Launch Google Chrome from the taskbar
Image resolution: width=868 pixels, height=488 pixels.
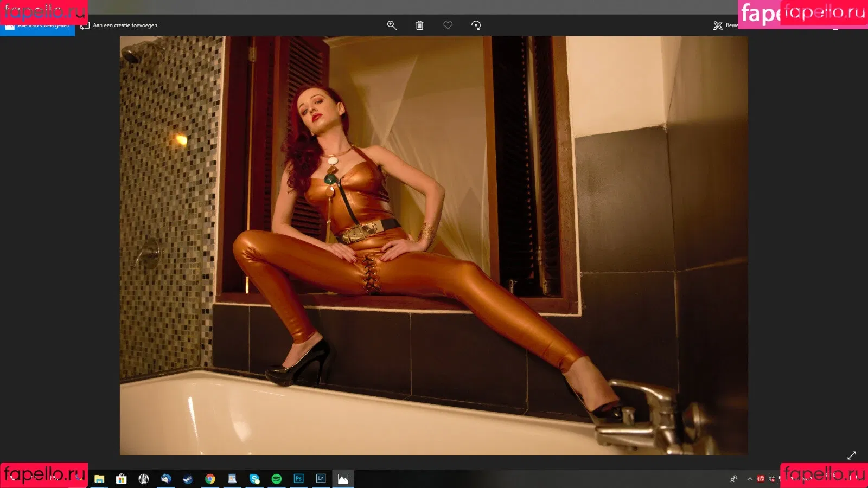(210, 479)
